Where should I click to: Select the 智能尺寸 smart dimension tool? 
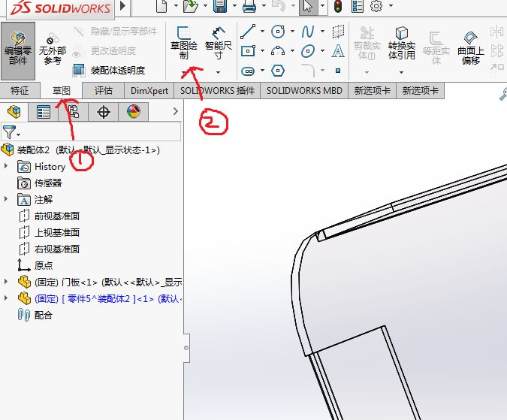(218, 42)
